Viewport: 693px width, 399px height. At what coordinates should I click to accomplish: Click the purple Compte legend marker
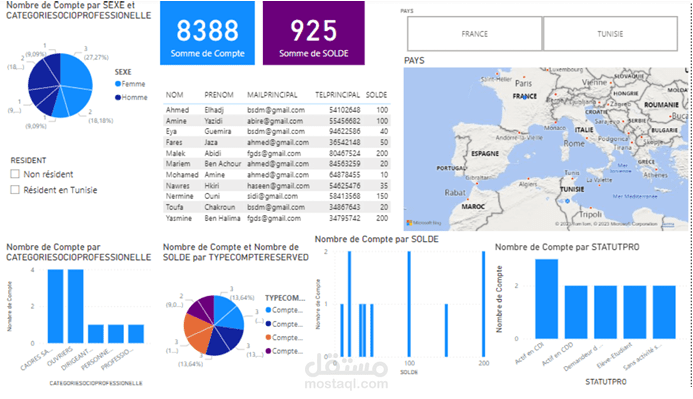click(x=268, y=351)
